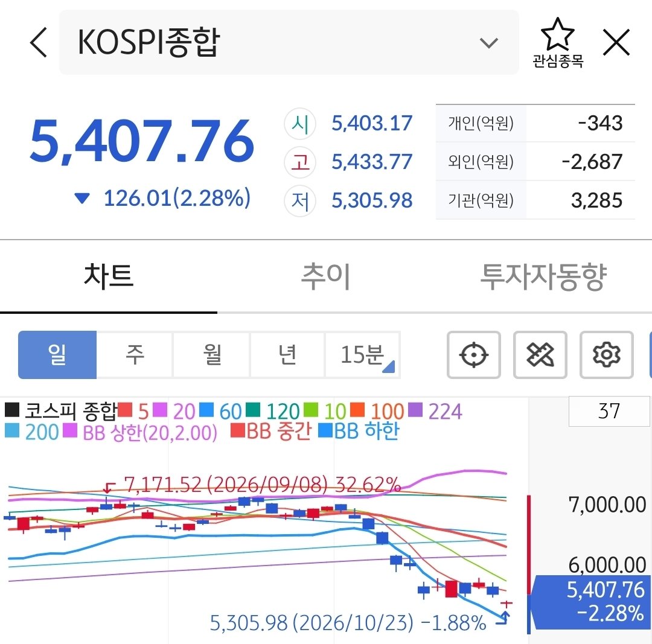The height and width of the screenshot is (644, 652).
Task: Click the 고 high price 5,433.77
Action: (372, 162)
